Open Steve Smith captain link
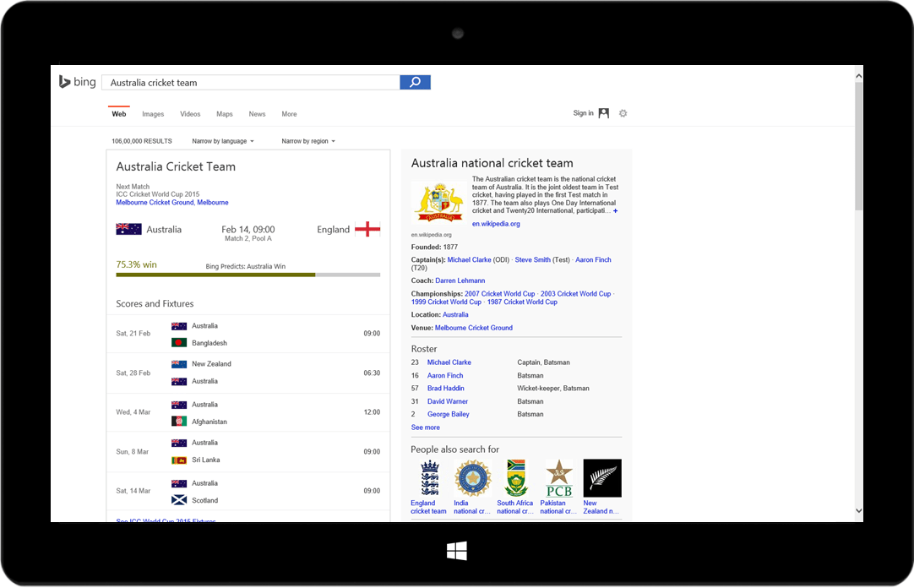Screen dimensions: 914x588 pos(533,260)
